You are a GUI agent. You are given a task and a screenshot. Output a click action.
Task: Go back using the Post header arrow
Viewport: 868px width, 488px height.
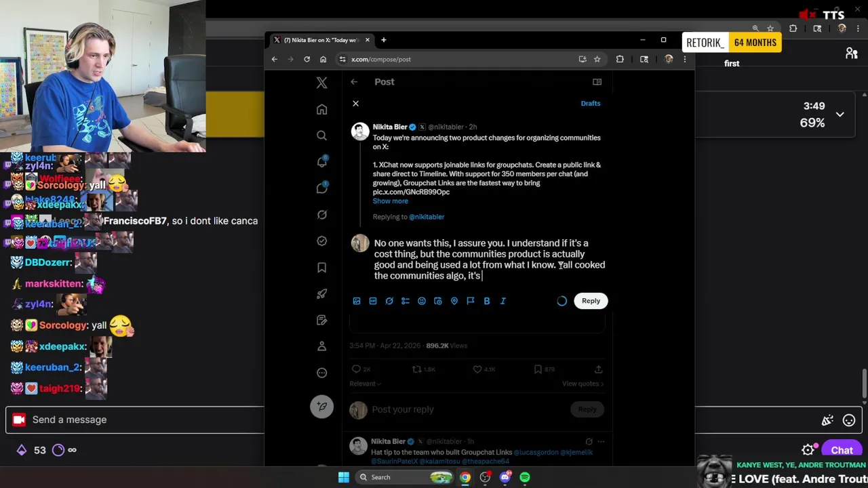click(x=354, y=81)
